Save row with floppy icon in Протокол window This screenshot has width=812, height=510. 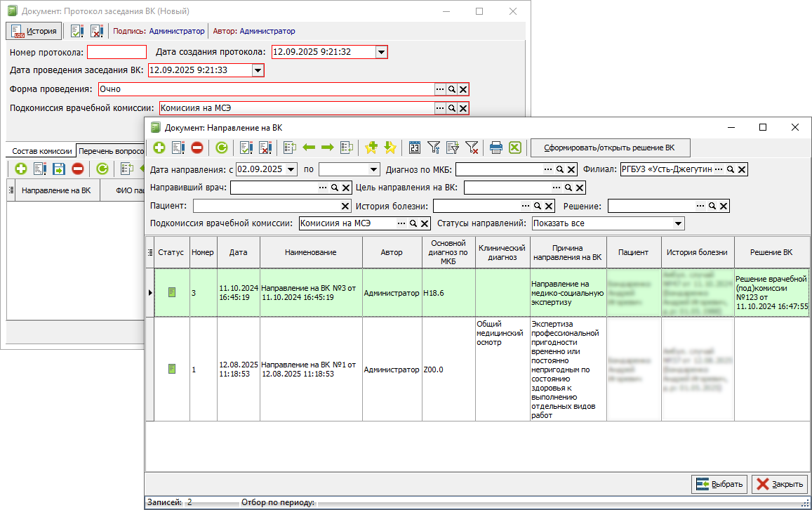(x=58, y=169)
